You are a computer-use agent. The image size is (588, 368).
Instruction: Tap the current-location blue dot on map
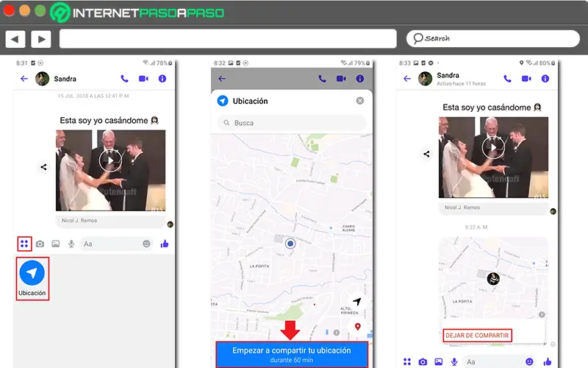click(290, 244)
